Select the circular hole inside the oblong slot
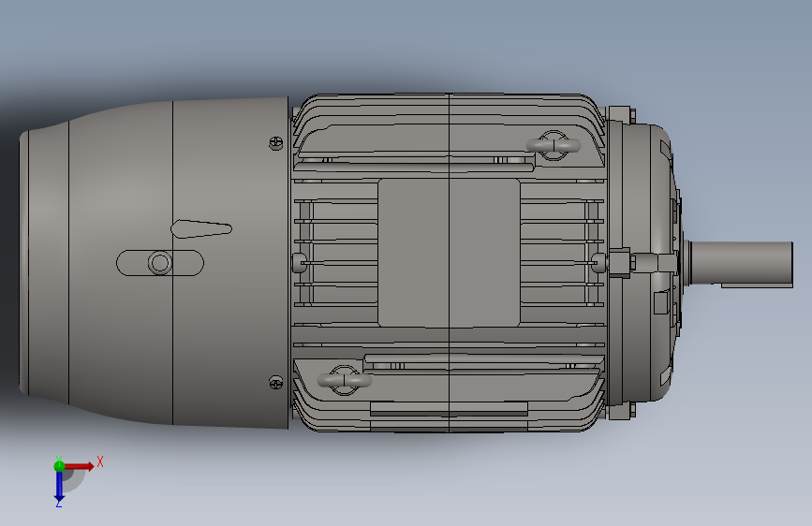 click(x=160, y=263)
